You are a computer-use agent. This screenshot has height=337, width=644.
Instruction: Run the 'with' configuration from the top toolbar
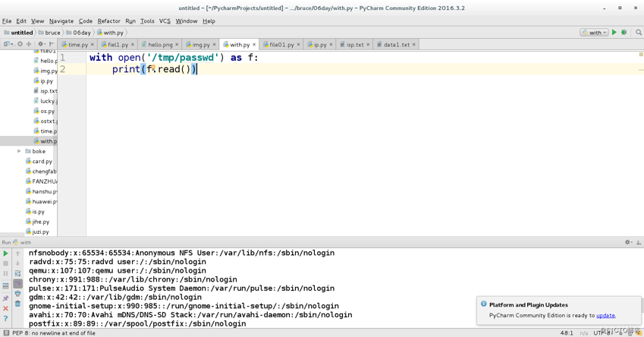tap(614, 32)
